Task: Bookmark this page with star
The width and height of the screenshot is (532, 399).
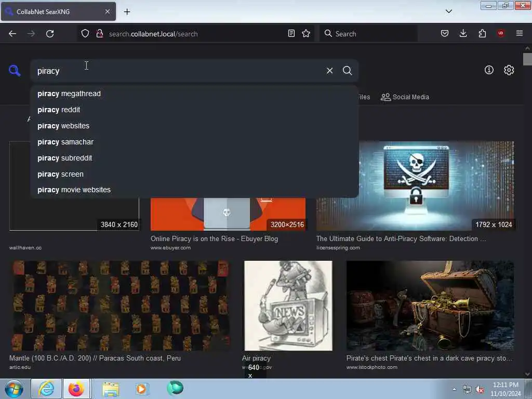Action: [x=305, y=34]
